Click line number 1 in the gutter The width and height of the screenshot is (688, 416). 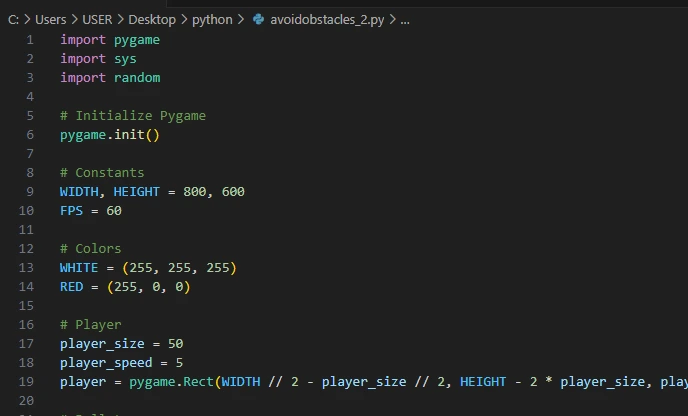click(x=30, y=40)
